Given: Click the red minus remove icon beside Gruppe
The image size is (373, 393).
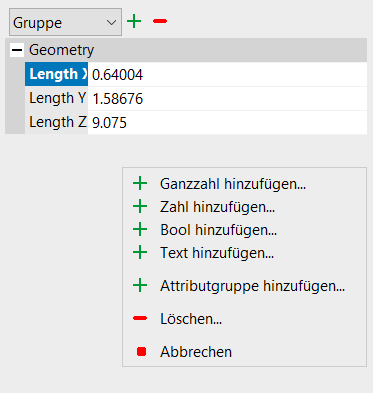Looking at the screenshot, I should (160, 21).
